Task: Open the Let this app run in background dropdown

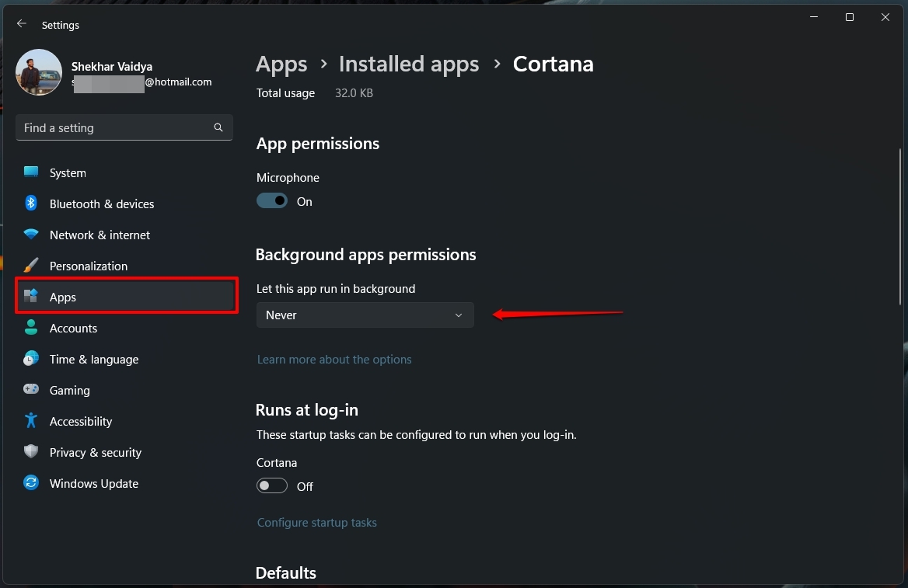Action: (x=365, y=315)
